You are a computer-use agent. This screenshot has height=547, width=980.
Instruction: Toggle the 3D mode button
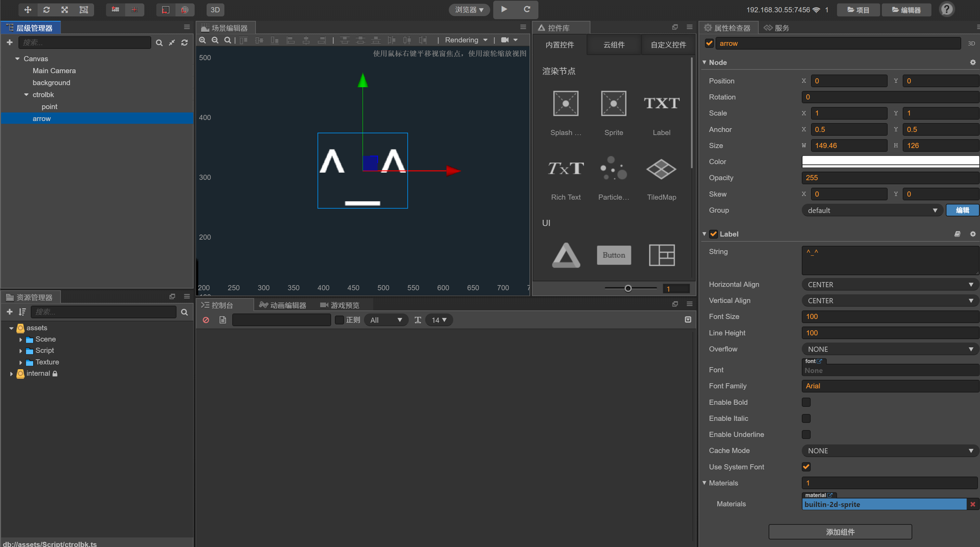(x=215, y=10)
